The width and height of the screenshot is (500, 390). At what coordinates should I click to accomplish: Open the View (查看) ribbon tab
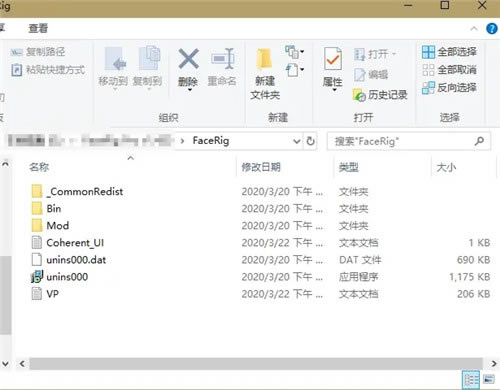tap(38, 28)
